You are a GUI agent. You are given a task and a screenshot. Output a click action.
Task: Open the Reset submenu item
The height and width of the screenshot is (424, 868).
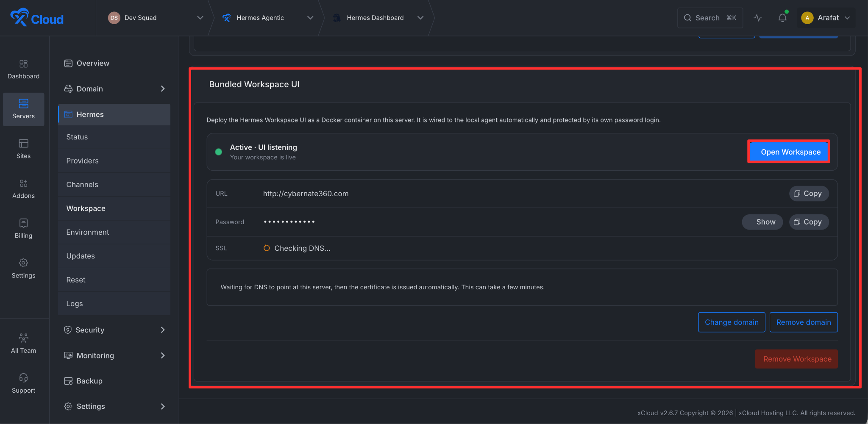click(114, 280)
